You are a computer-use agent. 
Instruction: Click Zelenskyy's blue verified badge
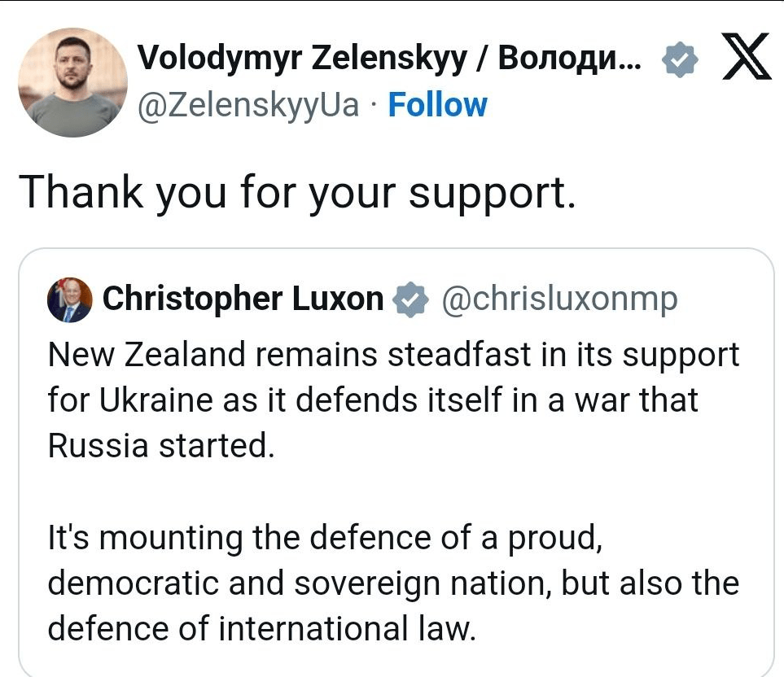point(678,60)
